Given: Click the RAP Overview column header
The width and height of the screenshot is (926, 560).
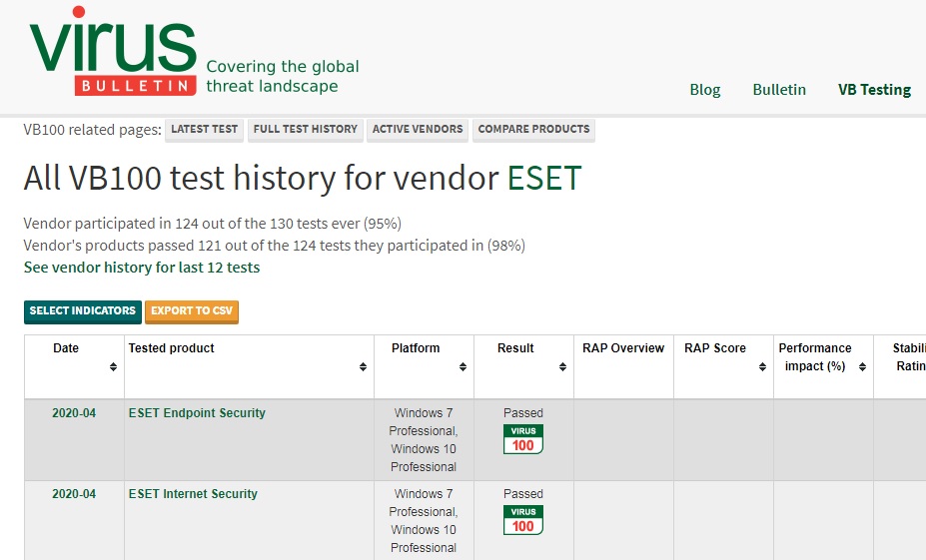Looking at the screenshot, I should coord(623,366).
